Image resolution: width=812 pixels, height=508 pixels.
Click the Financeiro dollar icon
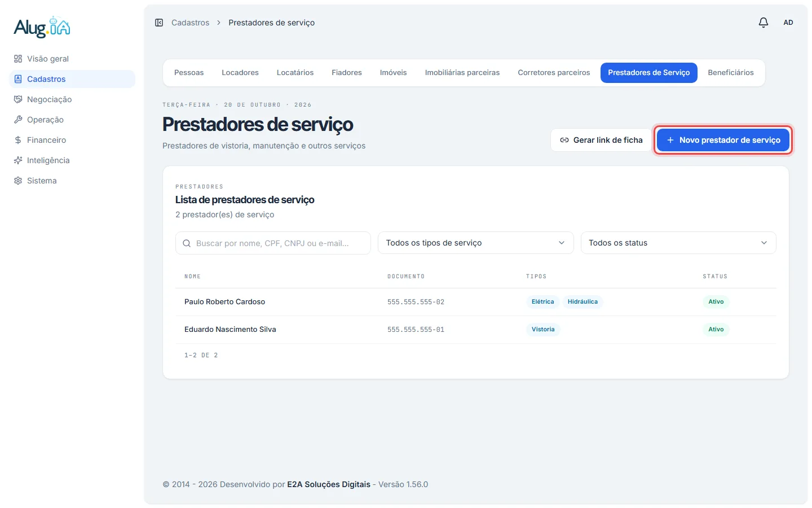(18, 140)
